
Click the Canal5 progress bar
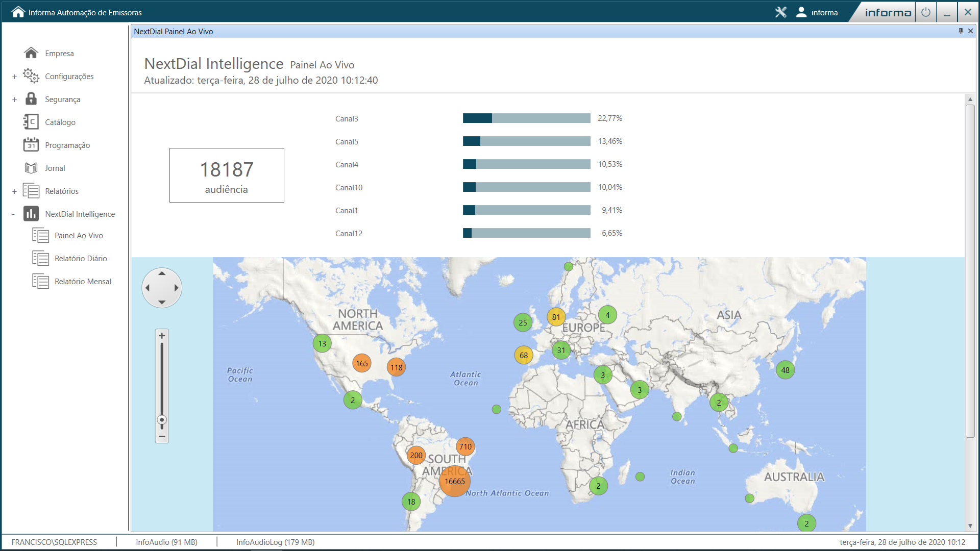526,141
